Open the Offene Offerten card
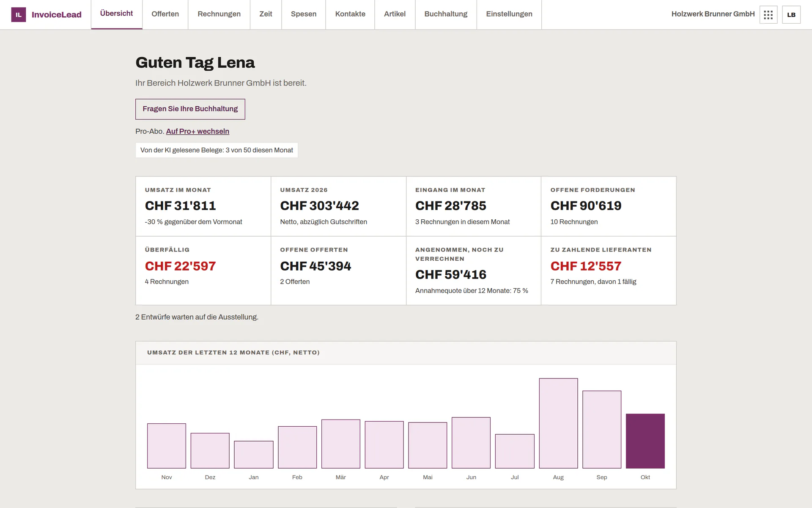The width and height of the screenshot is (812, 508). (338, 271)
